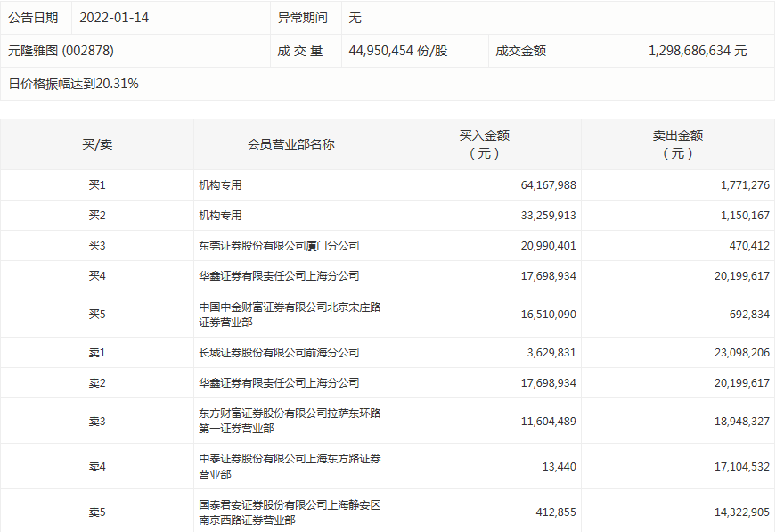Click the 卖3 row label
This screenshot has height=532, width=776.
97,422
